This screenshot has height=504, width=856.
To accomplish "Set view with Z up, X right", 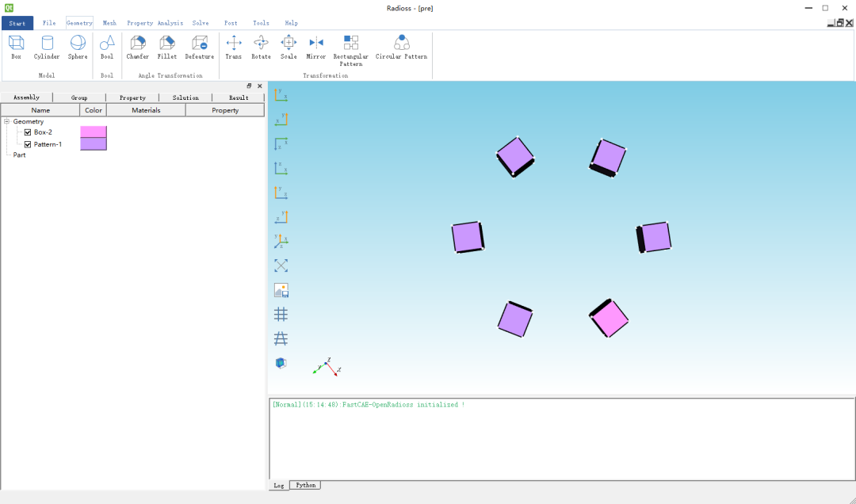I will [x=281, y=168].
